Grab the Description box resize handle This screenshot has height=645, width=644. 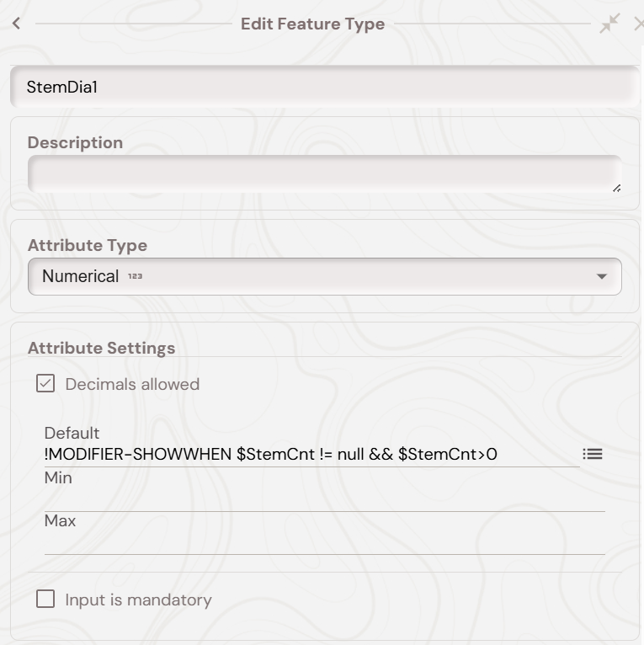pos(616,188)
